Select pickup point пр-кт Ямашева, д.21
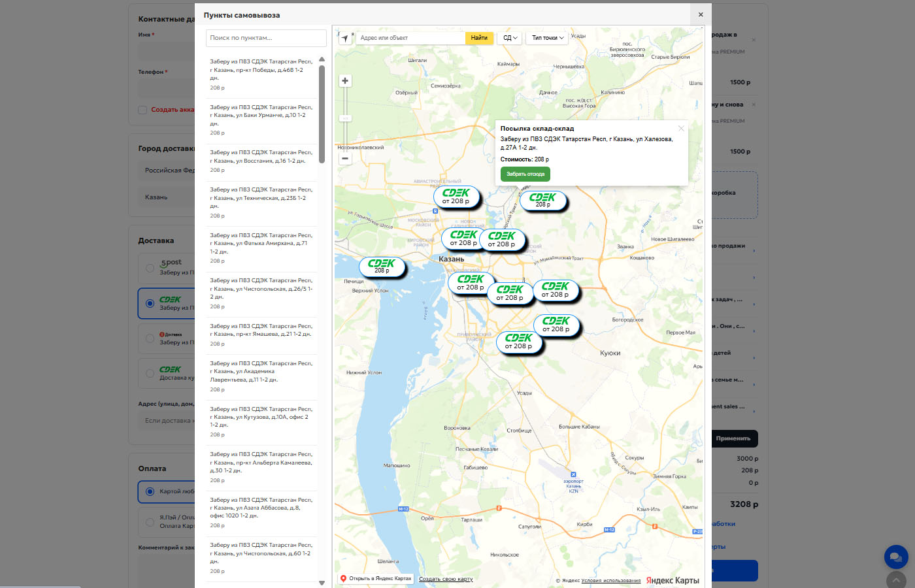This screenshot has height=588, width=915. (261, 335)
